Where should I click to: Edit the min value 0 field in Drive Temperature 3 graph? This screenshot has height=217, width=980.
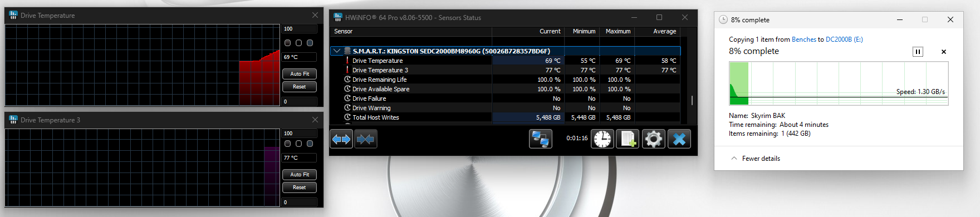point(300,203)
